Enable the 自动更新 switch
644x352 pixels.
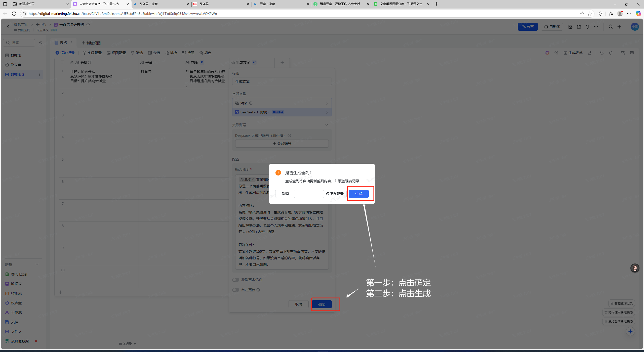coord(236,290)
